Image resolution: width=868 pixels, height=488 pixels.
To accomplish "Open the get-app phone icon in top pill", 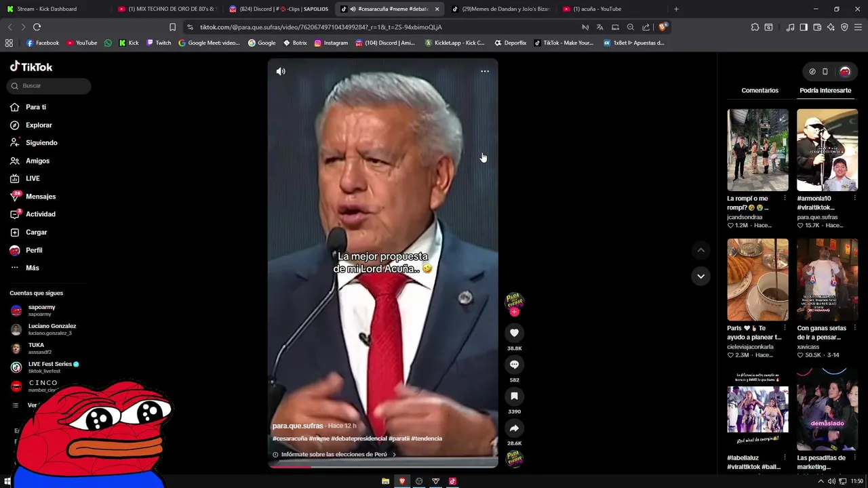I will [825, 71].
